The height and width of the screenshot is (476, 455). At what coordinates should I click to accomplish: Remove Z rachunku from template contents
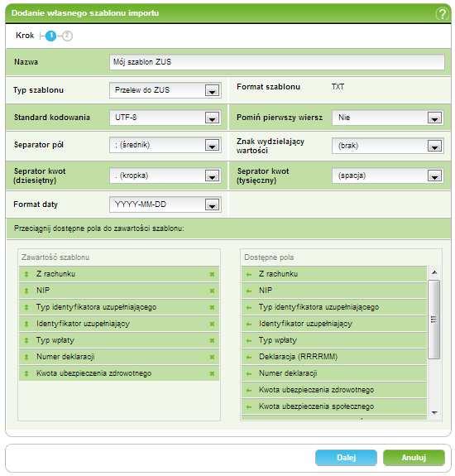coord(212,275)
